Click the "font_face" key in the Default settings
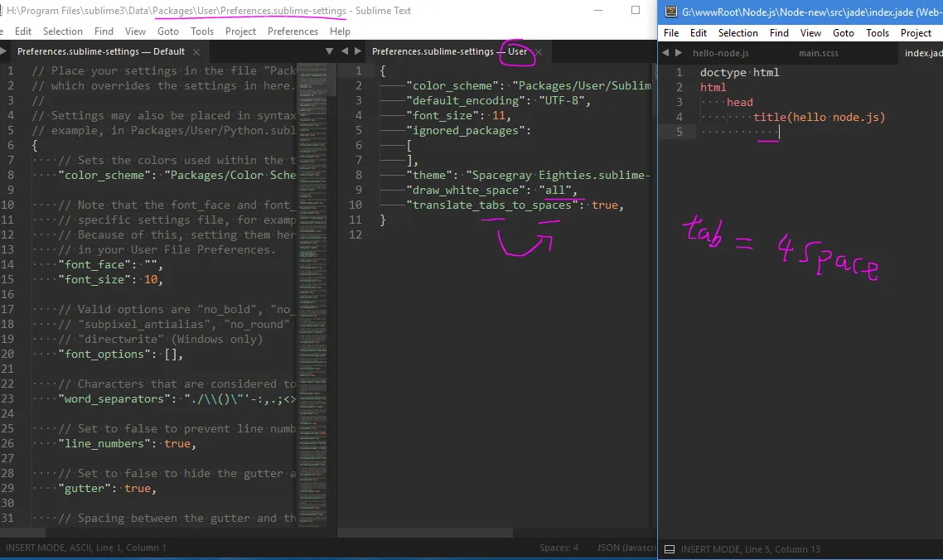Viewport: 943px width, 560px height. [94, 264]
